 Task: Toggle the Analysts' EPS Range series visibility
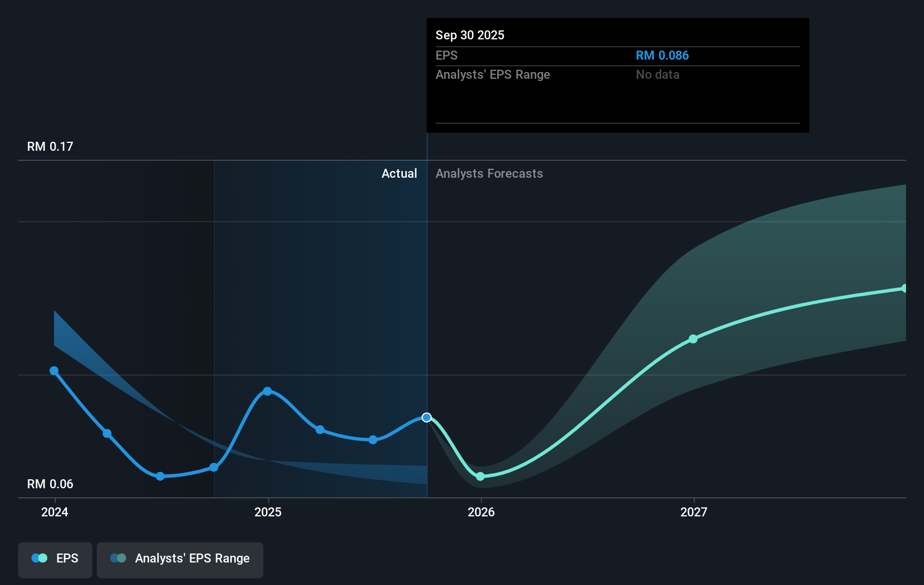[180, 560]
